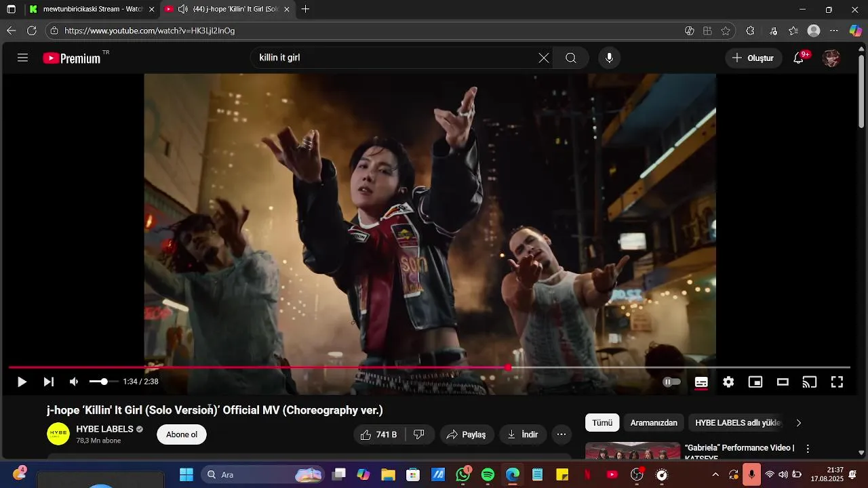Clear the search box text
The width and height of the screenshot is (868, 488).
pos(544,58)
